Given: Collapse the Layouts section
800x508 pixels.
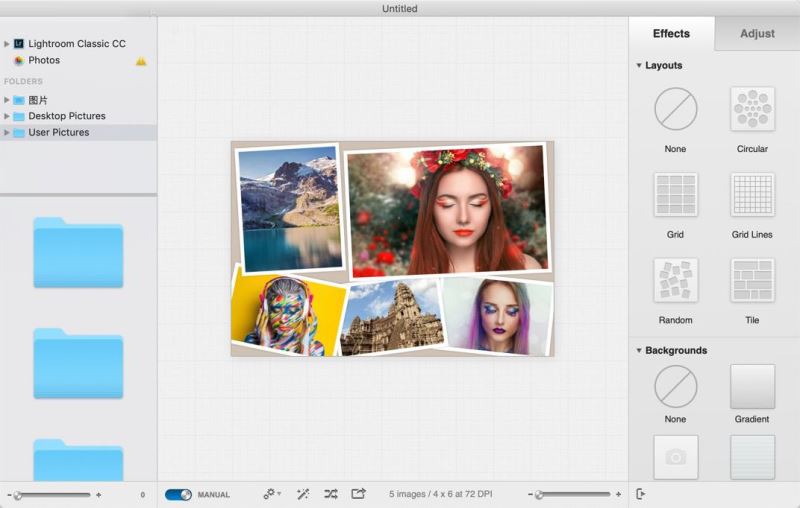Looking at the screenshot, I should (639, 65).
